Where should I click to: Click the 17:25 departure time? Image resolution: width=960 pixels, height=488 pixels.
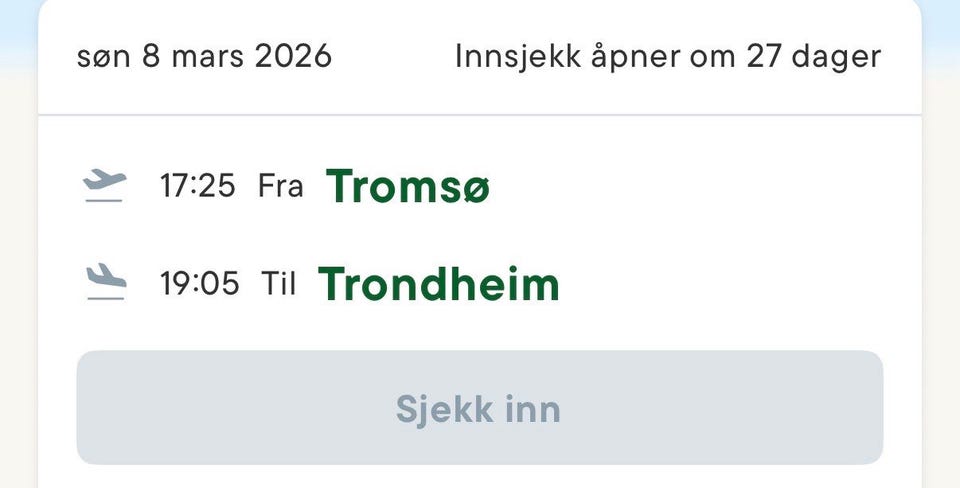click(x=198, y=186)
